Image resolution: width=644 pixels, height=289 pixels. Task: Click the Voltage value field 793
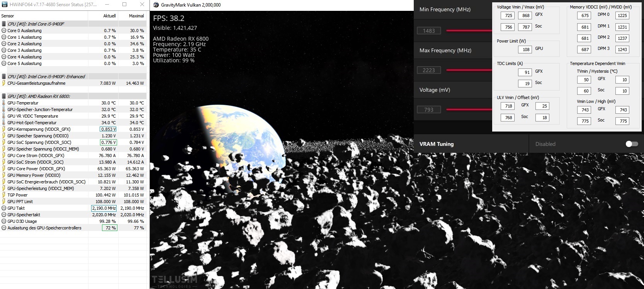429,109
